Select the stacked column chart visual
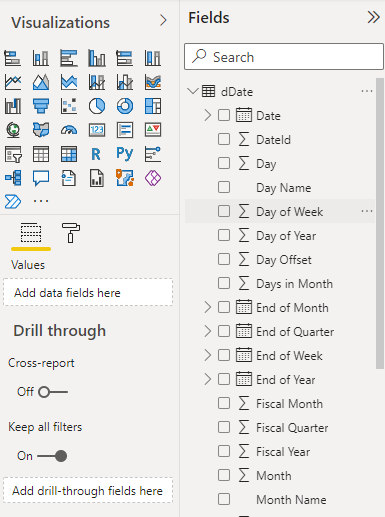The width and height of the screenshot is (385, 517). point(41,58)
